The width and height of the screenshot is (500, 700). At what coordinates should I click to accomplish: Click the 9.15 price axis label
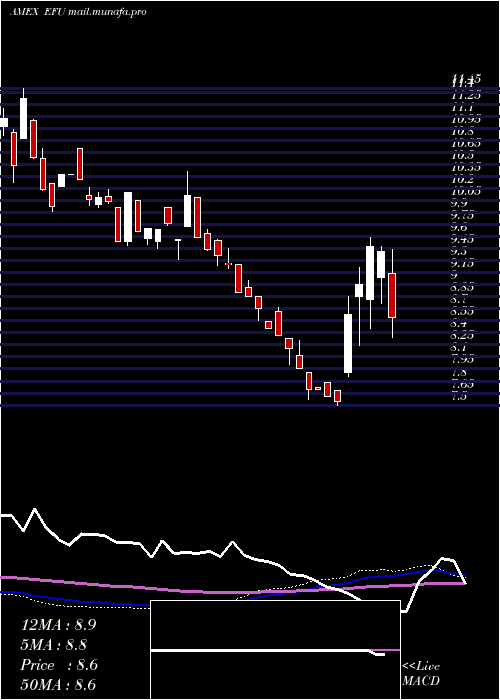pyautogui.click(x=462, y=264)
